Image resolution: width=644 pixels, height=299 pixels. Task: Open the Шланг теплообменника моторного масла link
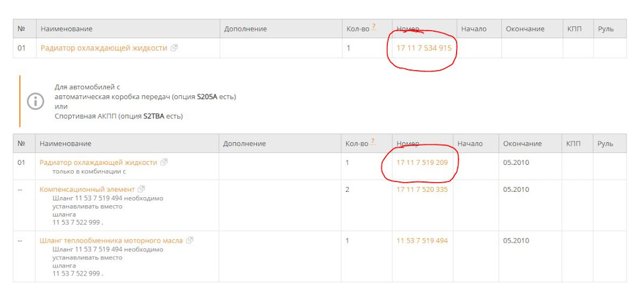(x=111, y=240)
